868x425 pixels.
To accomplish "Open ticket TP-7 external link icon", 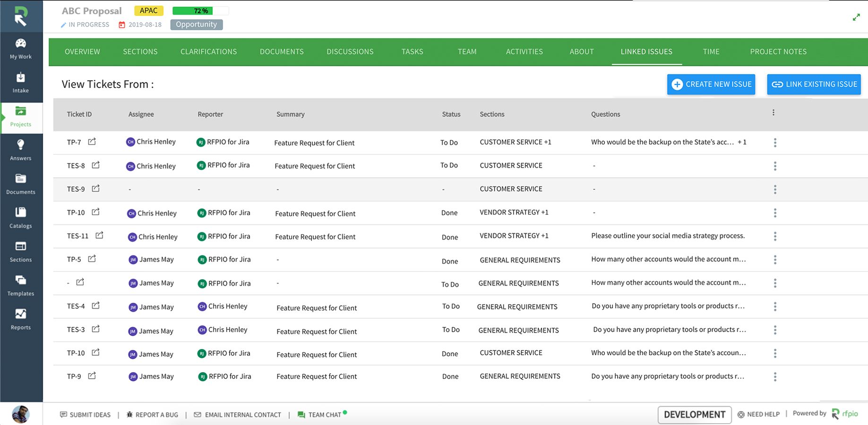I will (92, 142).
